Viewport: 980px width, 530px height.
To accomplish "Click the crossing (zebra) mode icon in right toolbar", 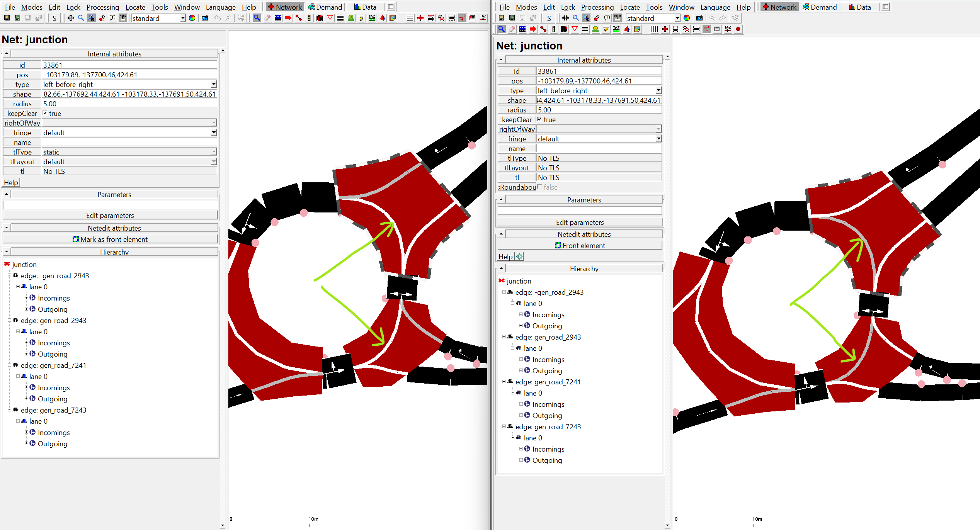I will 585,29.
